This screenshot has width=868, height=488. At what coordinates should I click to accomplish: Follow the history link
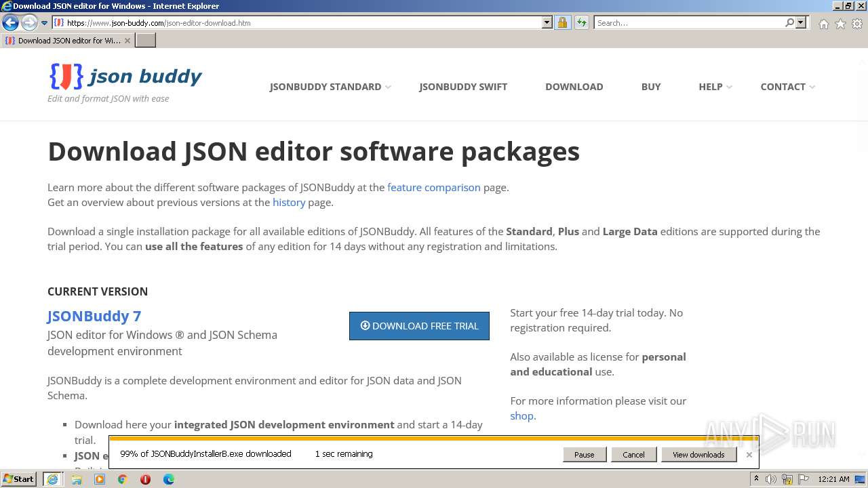tap(289, 203)
